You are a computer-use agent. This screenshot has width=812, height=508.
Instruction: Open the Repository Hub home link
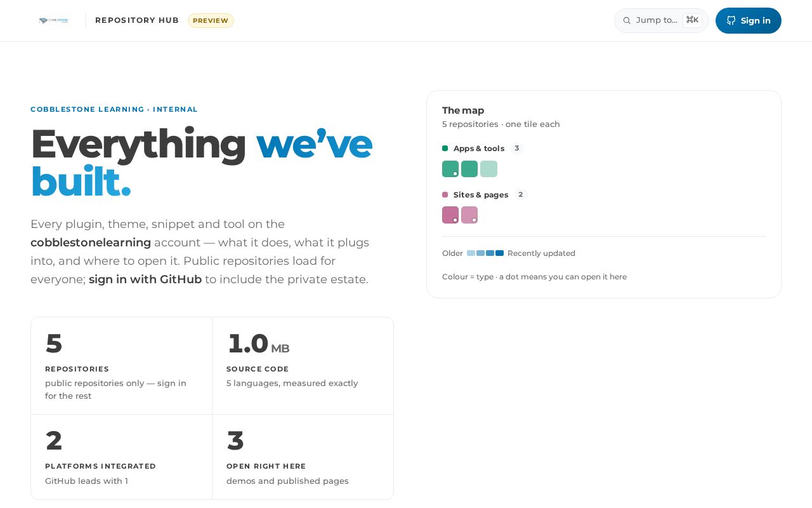point(137,20)
